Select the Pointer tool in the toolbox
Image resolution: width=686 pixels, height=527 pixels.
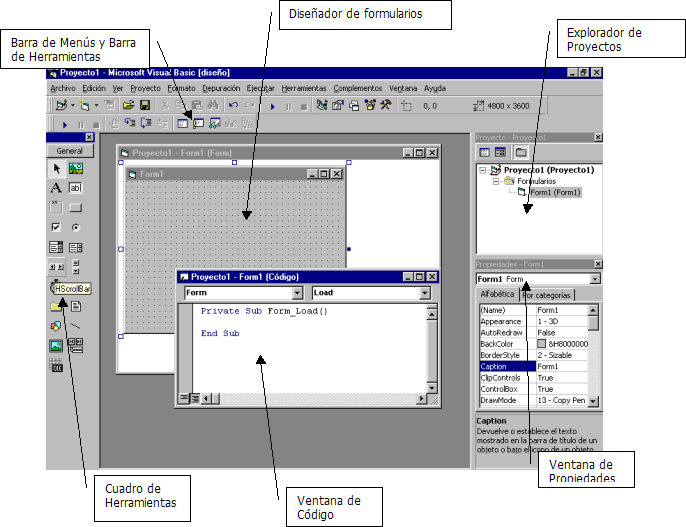56,168
